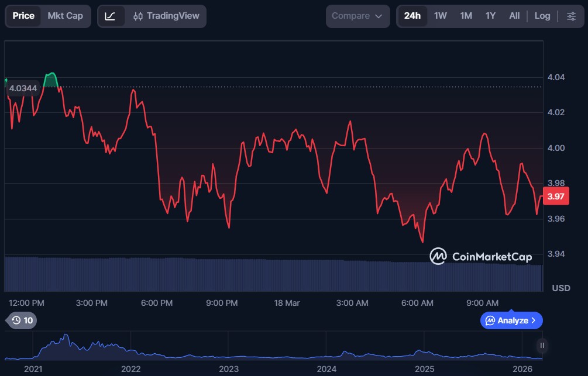Select the 24h timeframe tab
Image resolution: width=588 pixels, height=376 pixels.
(x=412, y=16)
